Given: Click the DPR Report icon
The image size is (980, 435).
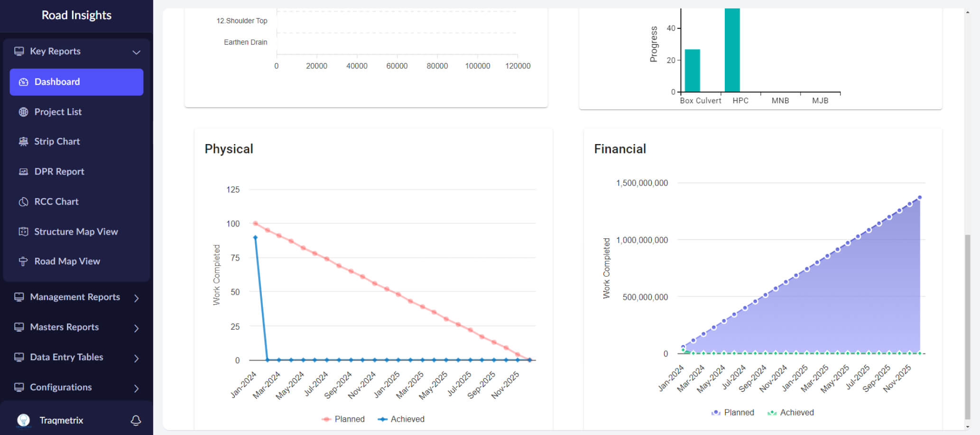Looking at the screenshot, I should pos(23,172).
